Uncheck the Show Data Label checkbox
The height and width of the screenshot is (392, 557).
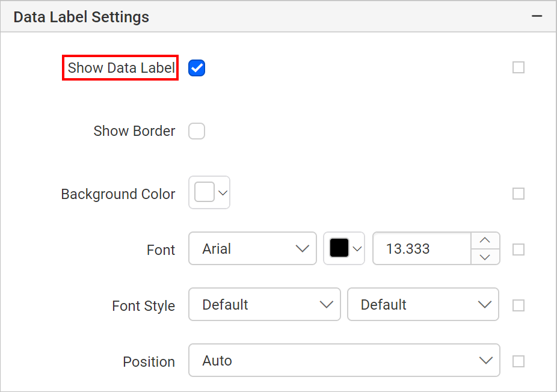[197, 68]
